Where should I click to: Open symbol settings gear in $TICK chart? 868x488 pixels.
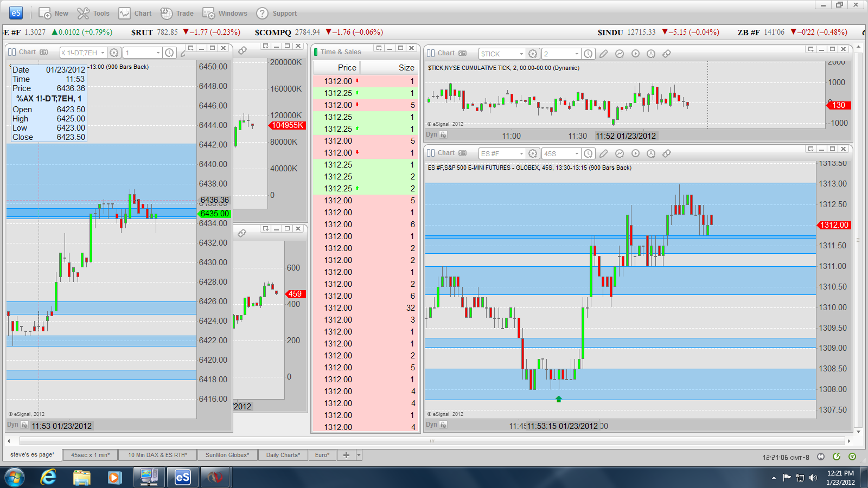tap(533, 54)
